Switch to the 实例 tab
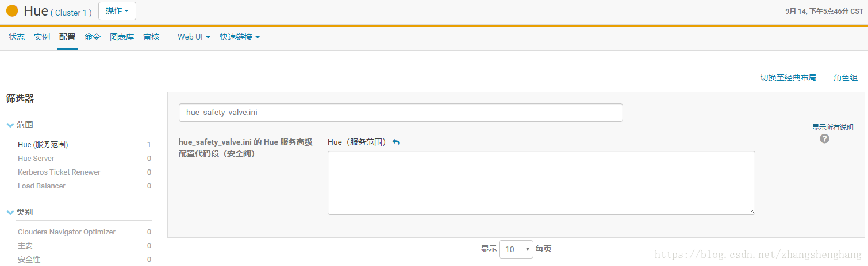Viewport: 868px width, 266px height. 42,37
